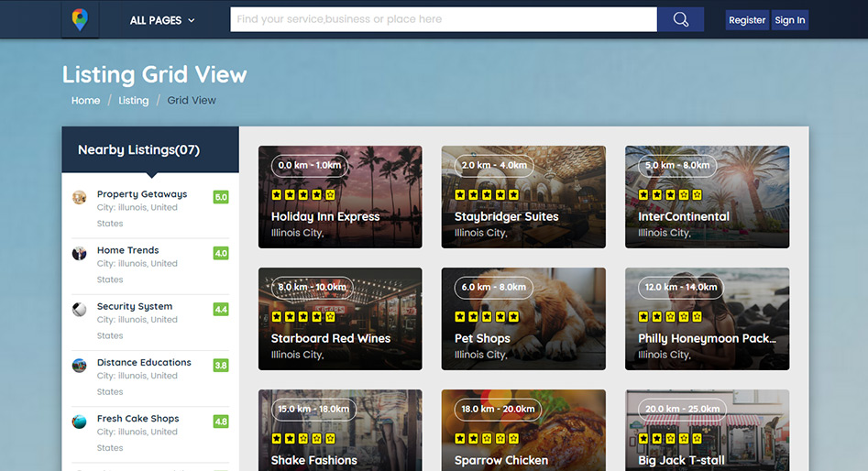Open the Pet Shops card title

click(x=482, y=338)
